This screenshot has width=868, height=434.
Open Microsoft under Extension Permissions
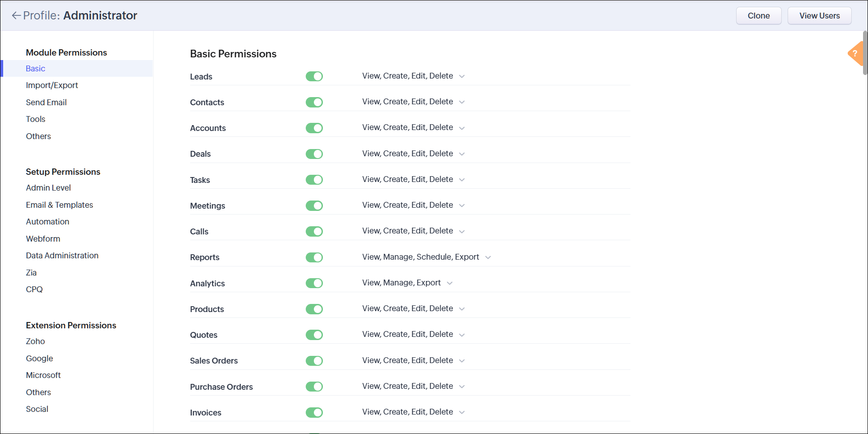(x=43, y=375)
